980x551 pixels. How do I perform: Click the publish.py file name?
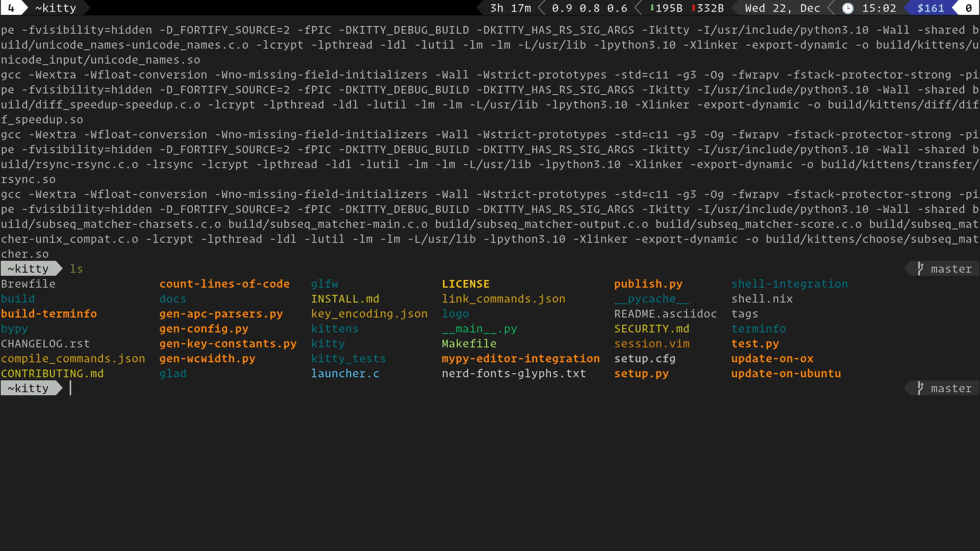point(648,284)
